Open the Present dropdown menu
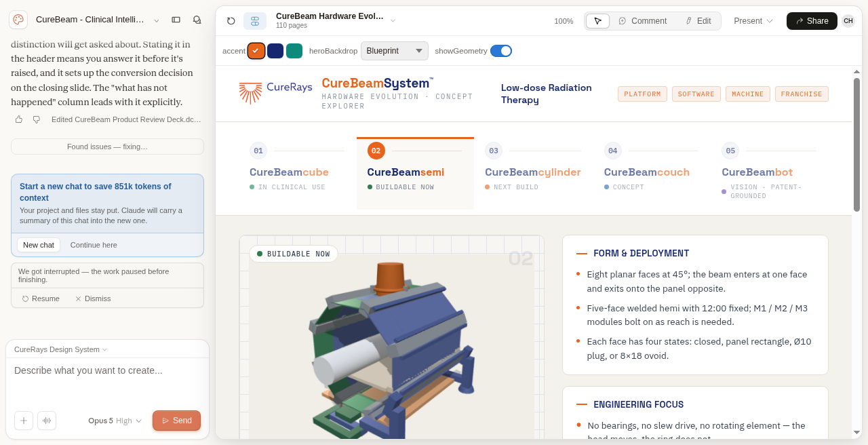 click(753, 21)
